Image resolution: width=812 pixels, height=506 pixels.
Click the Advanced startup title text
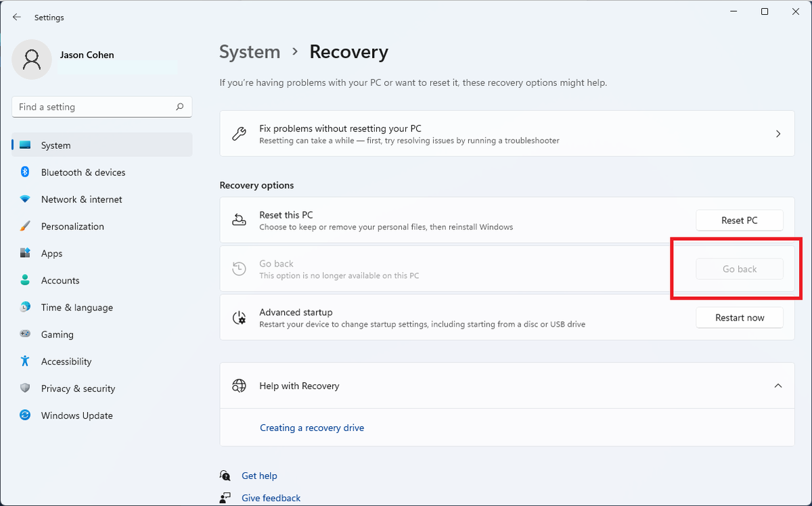pyautogui.click(x=296, y=313)
